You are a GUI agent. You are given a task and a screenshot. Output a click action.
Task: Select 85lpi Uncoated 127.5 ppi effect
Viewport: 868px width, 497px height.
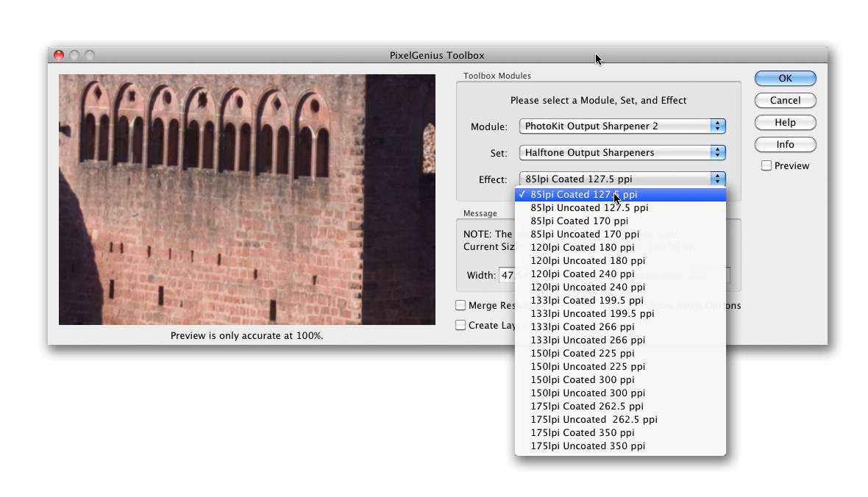point(620,207)
